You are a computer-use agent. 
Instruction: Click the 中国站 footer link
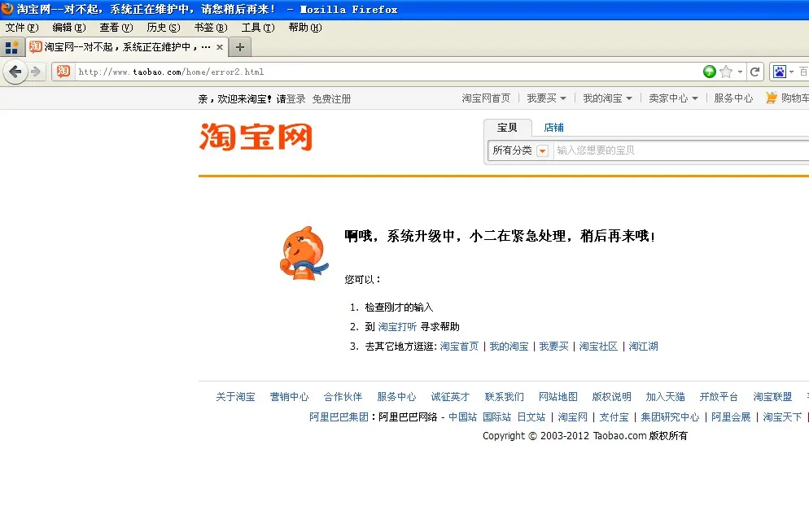[x=462, y=417]
